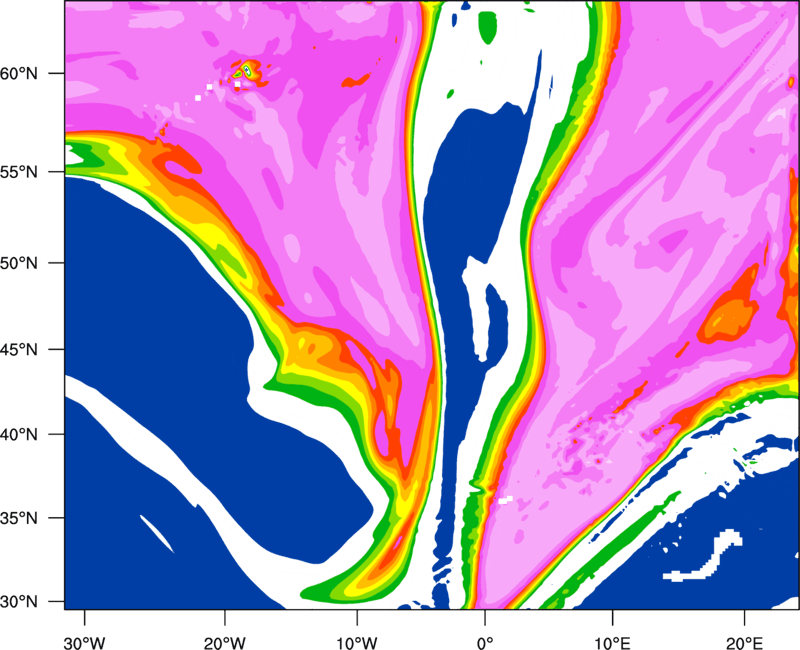Select the 45°N latitude label
The width and height of the screenshot is (800, 650).
21,350
